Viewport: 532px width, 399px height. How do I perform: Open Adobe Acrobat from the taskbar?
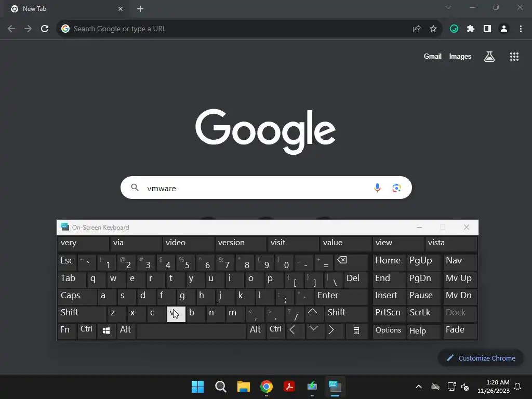289,387
